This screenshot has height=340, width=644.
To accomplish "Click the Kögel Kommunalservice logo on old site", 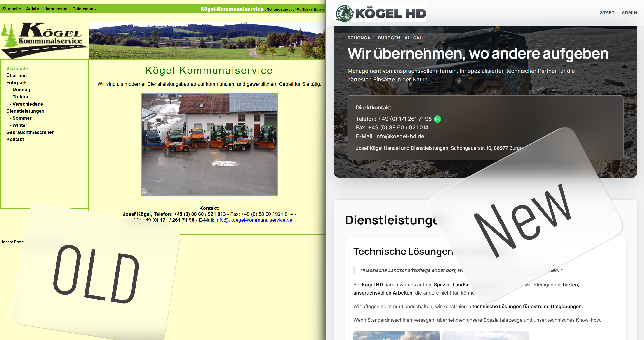I will [44, 41].
